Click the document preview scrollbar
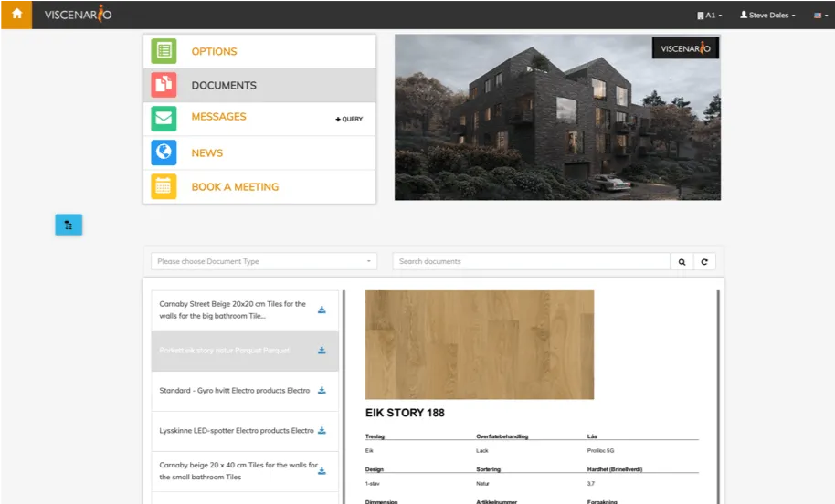 pos(718,397)
